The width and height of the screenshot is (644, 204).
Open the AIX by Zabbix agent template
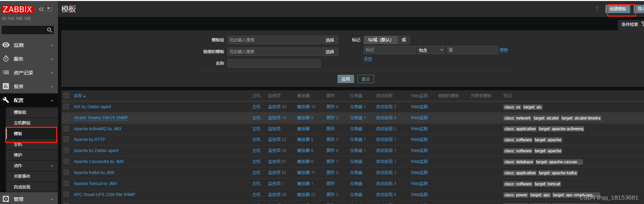pyautogui.click(x=92, y=107)
